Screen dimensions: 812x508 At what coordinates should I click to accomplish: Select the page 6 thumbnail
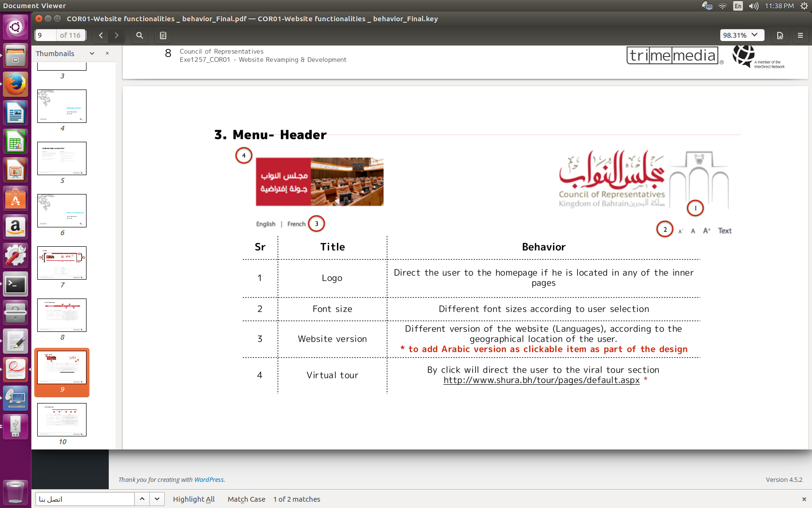[x=62, y=210]
